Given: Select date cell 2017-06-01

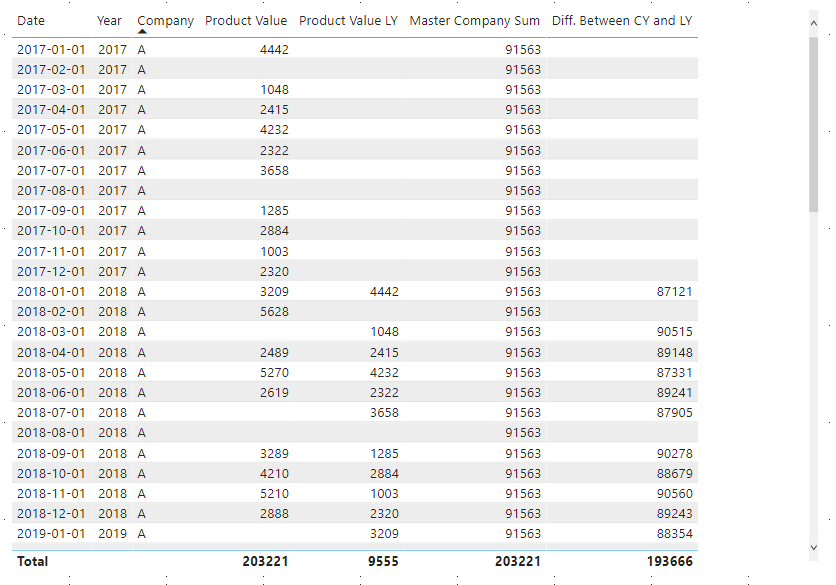Looking at the screenshot, I should (51, 151).
